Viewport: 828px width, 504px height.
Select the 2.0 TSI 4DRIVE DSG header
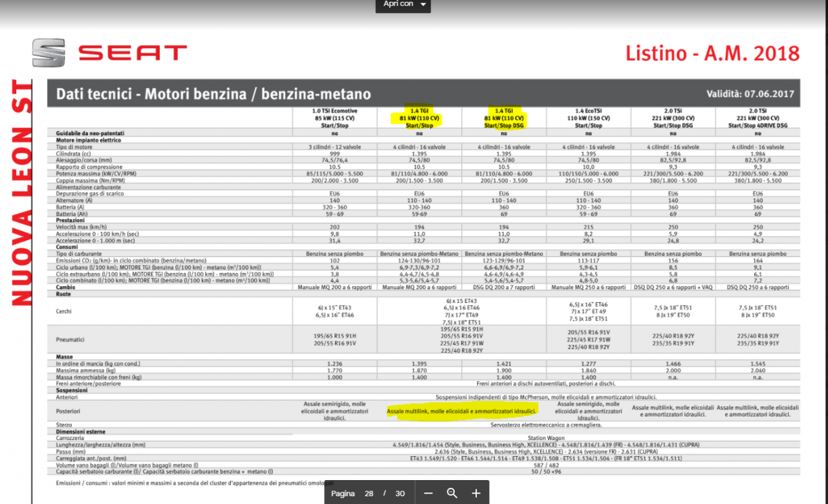tap(757, 118)
